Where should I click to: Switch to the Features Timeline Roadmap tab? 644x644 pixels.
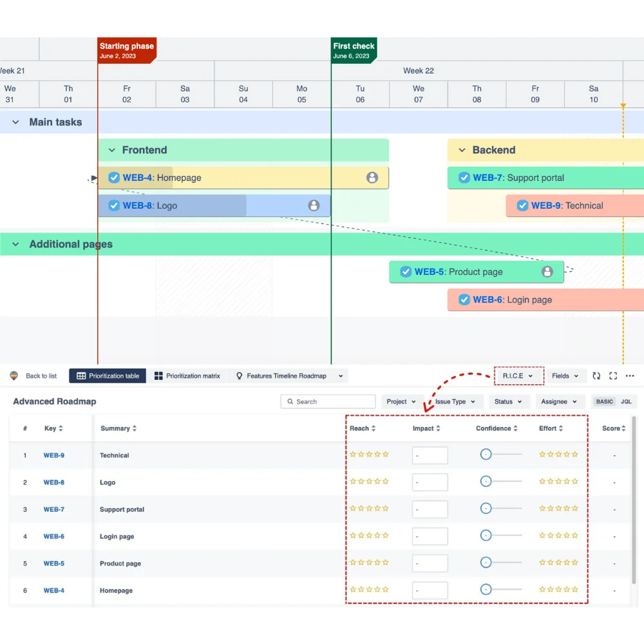tap(281, 376)
